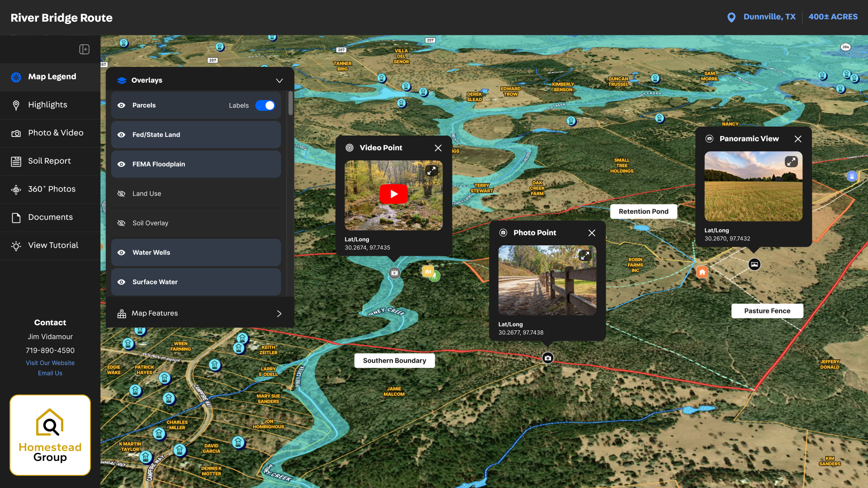Collapse the sidebar using the panel icon

tap(84, 49)
